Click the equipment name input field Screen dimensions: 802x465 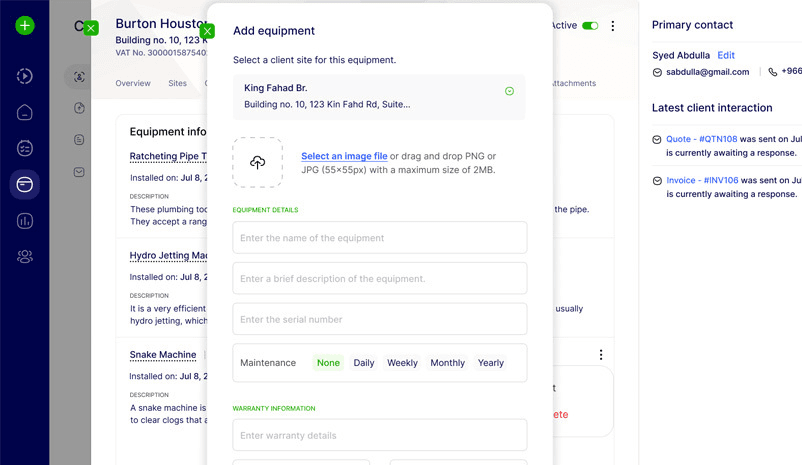(379, 238)
